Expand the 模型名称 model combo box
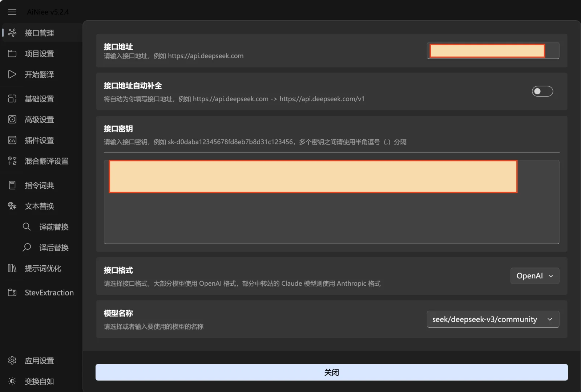The image size is (581, 392). [493, 319]
